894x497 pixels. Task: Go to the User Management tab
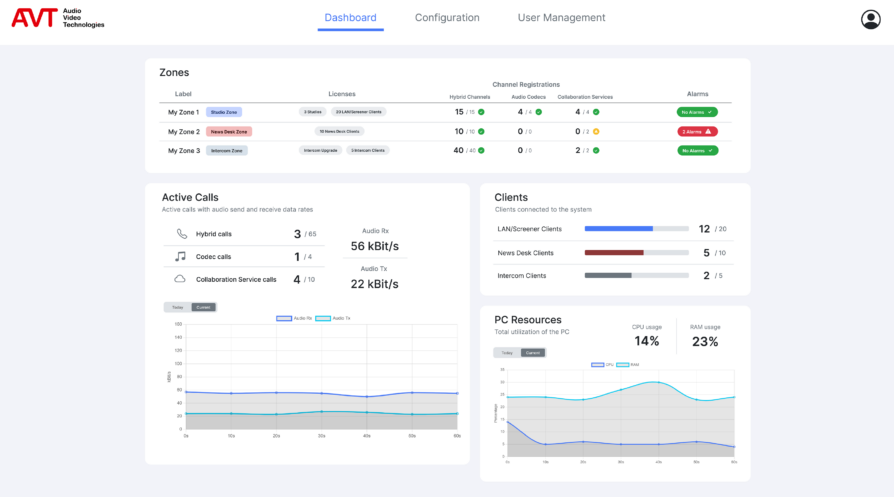pos(561,18)
